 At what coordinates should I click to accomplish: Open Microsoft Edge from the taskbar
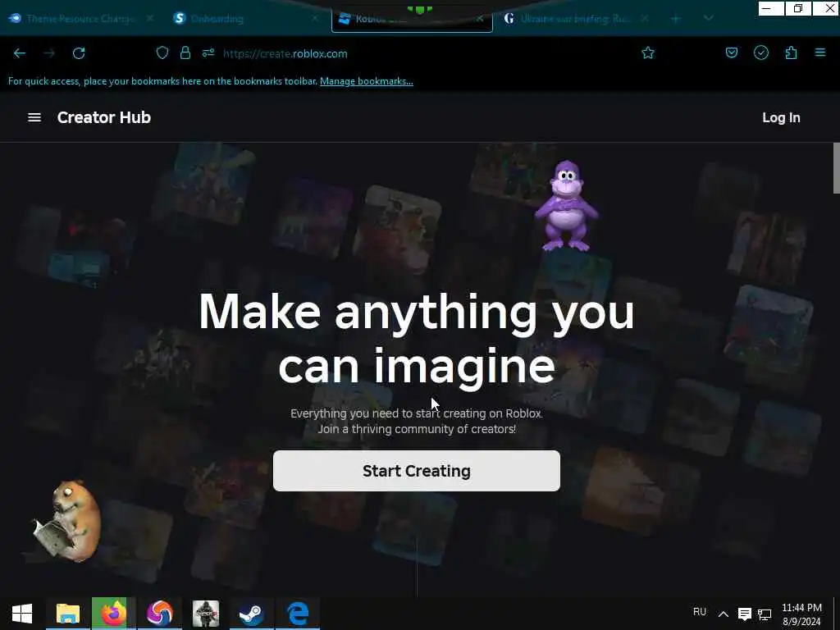298,614
